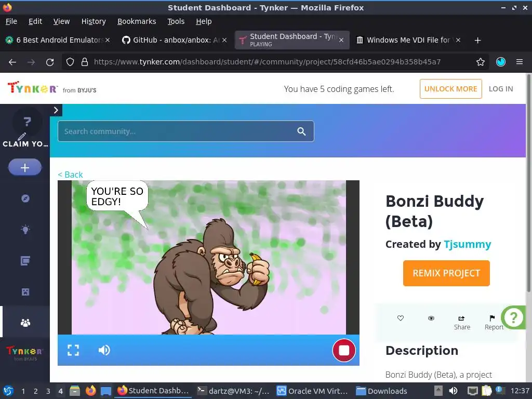
Task: Toggle fullscreen mode on the project player
Action: click(x=73, y=350)
